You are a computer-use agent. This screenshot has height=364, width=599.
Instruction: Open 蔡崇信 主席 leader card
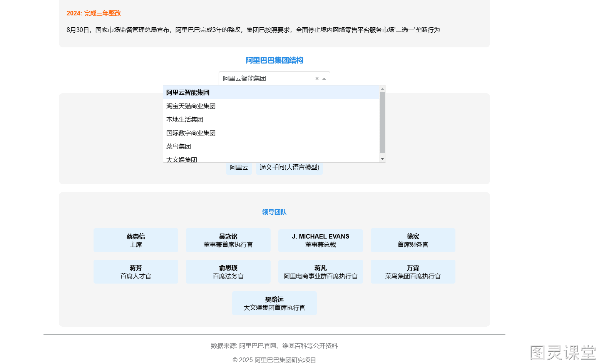[x=136, y=240]
